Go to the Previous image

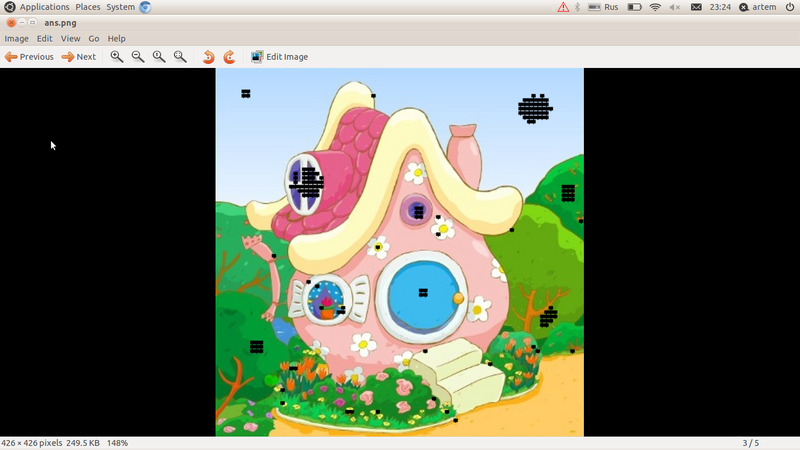[x=29, y=57]
